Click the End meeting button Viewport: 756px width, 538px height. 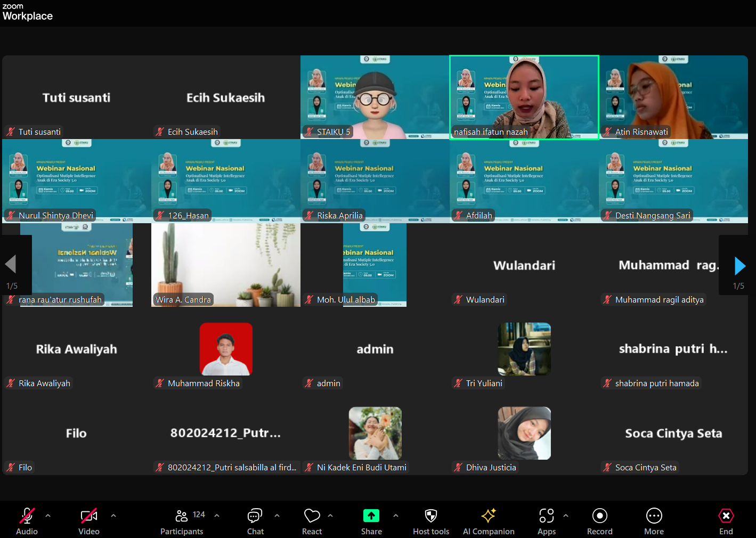click(x=726, y=521)
